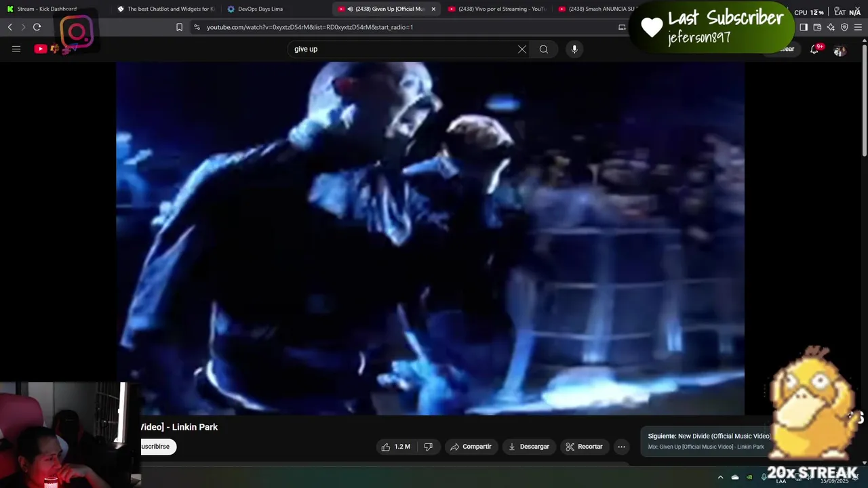Image resolution: width=868 pixels, height=488 pixels.
Task: Open OneDrive cloud tray icon
Action: tap(735, 477)
